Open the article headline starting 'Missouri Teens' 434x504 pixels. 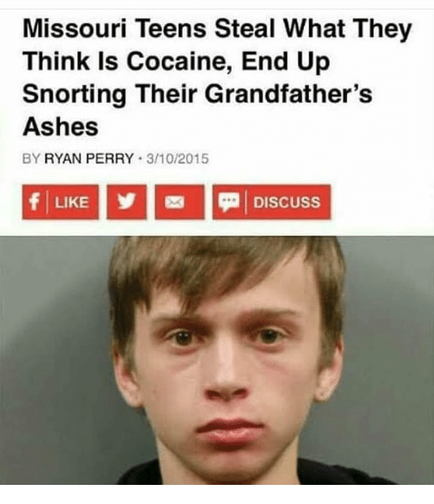[x=217, y=77]
